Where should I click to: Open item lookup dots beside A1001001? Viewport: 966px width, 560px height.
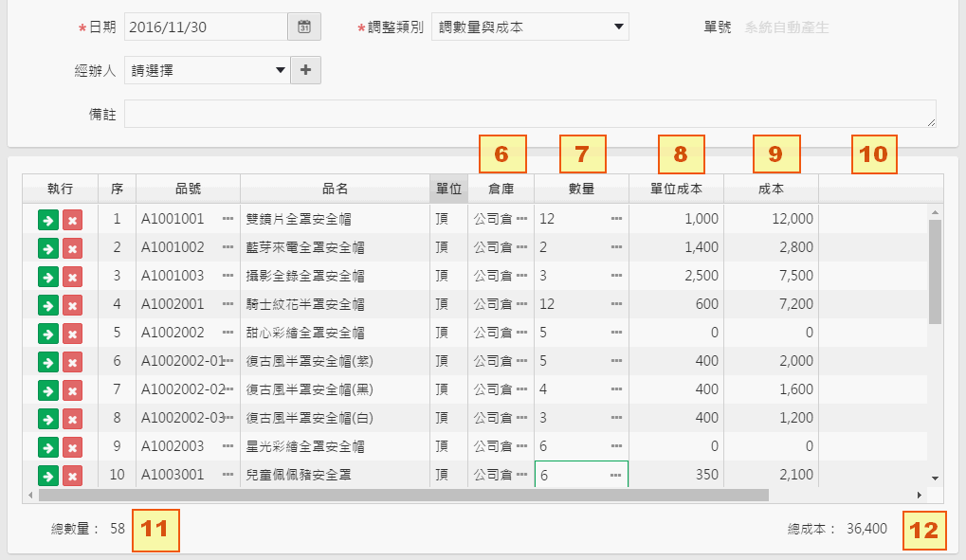point(228,219)
